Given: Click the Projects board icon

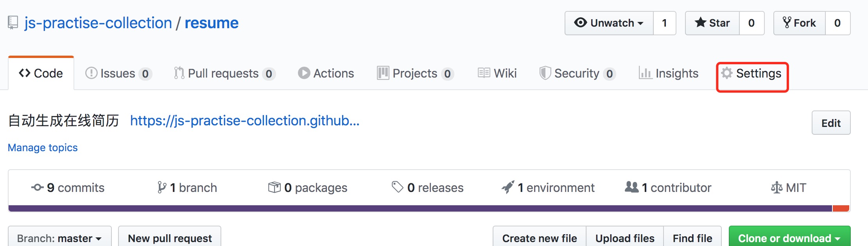Looking at the screenshot, I should click(383, 73).
